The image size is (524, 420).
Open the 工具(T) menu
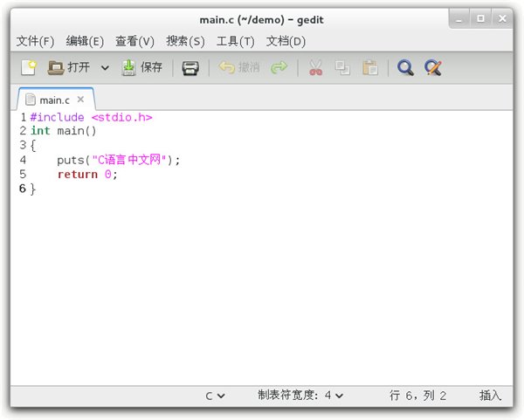(x=235, y=41)
